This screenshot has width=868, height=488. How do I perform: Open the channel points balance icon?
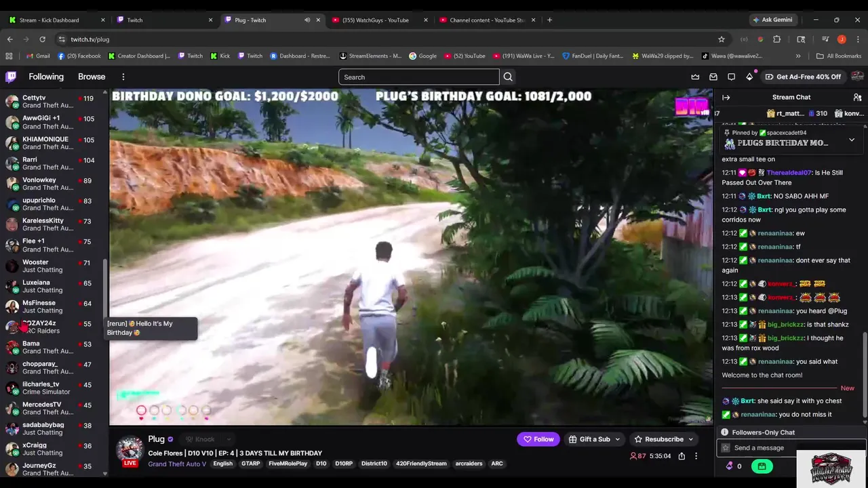click(x=730, y=466)
